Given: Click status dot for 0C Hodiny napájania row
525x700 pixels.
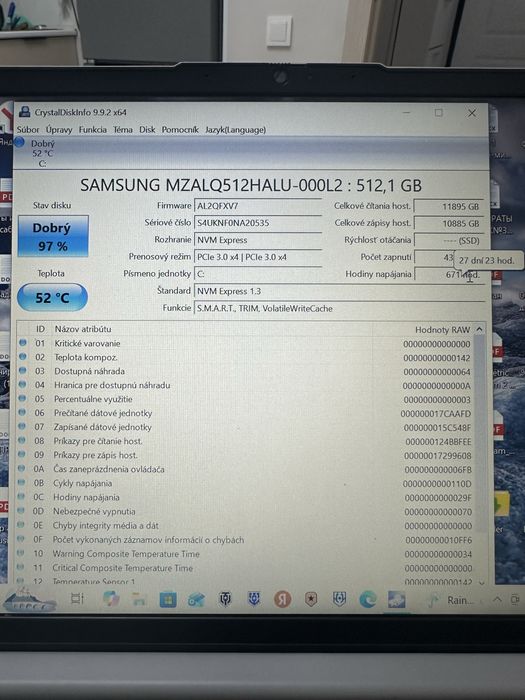Looking at the screenshot, I should point(21,496).
